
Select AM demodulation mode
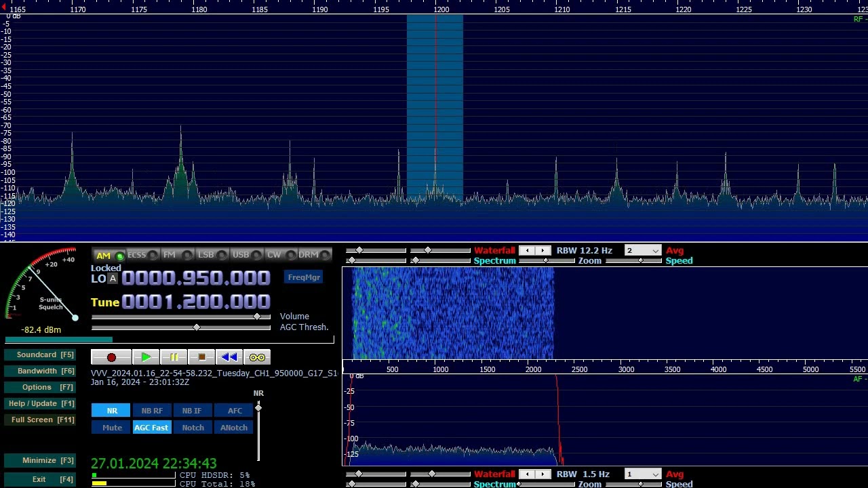tap(108, 256)
